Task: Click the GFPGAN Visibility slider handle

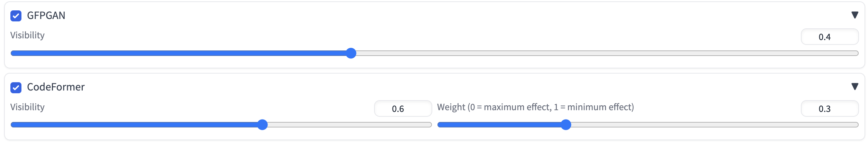Action: coord(351,53)
